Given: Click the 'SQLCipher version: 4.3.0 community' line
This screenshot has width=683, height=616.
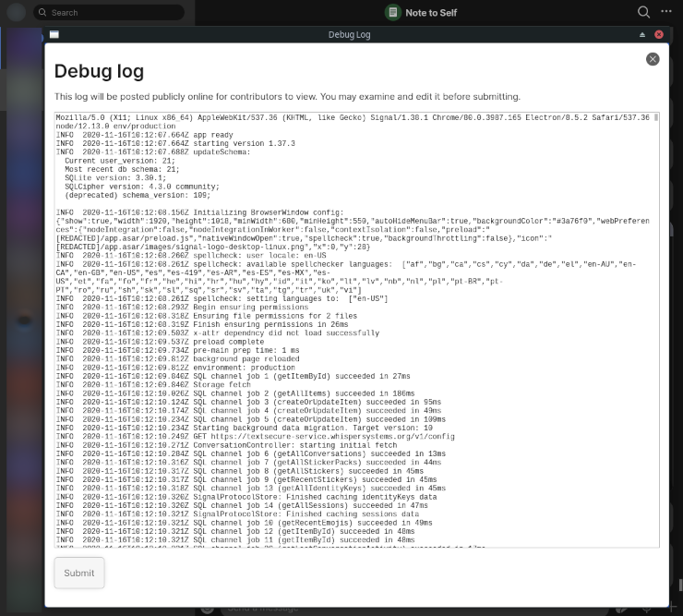Looking at the screenshot, I should click(x=142, y=187).
